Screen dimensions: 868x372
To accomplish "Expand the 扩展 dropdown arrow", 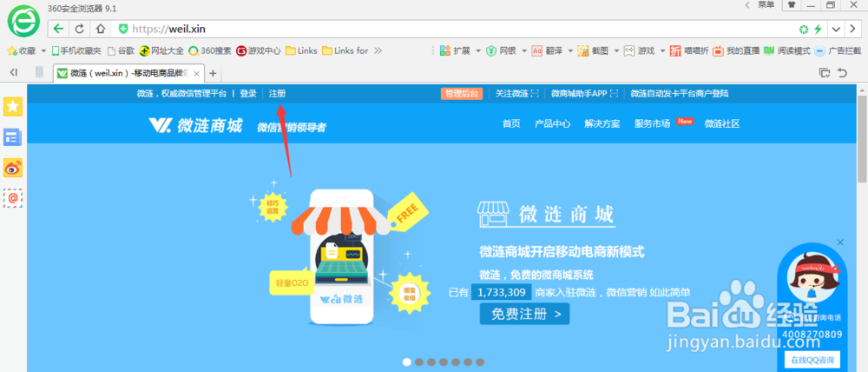I will [477, 51].
